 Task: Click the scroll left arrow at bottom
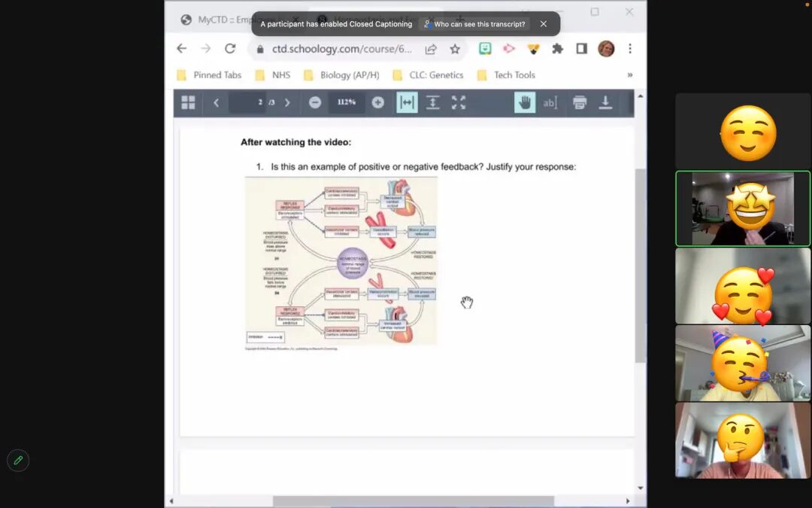point(171,500)
